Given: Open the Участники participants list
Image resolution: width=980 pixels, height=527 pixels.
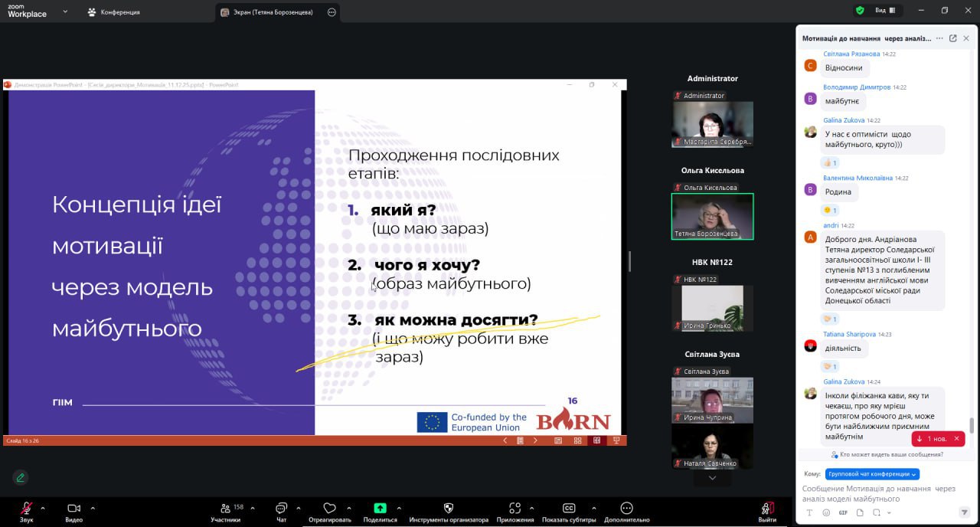Looking at the screenshot, I should click(x=226, y=509).
